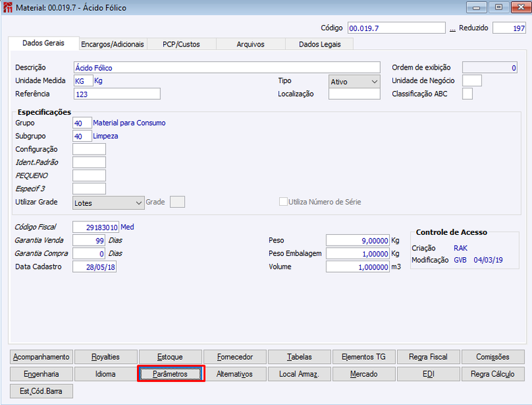Click the Data Cadastro field 28/05/18

[94, 267]
